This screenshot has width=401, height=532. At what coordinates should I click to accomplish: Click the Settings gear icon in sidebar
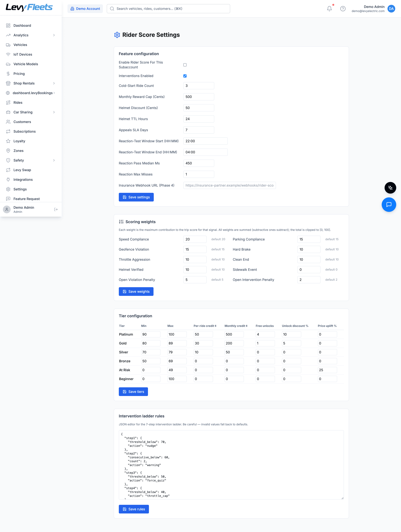point(8,189)
